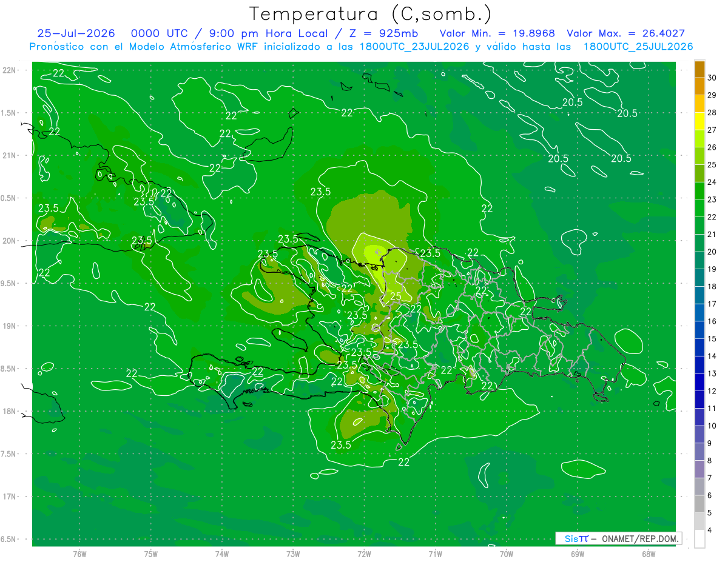Click the colorbar tick label "27"

(712, 130)
